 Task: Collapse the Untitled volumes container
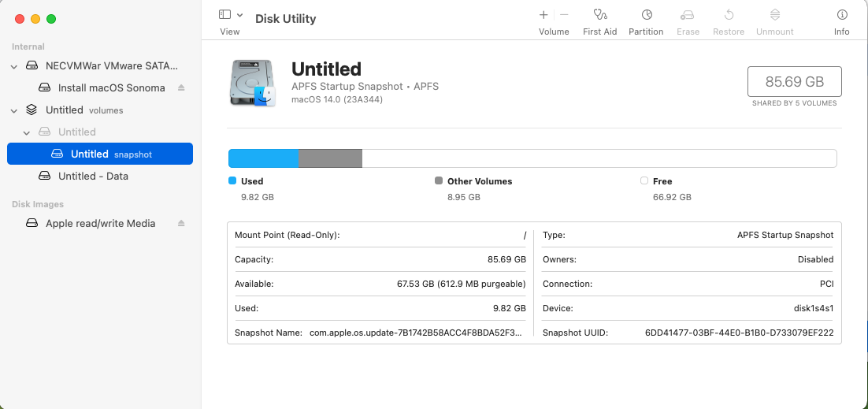click(14, 110)
